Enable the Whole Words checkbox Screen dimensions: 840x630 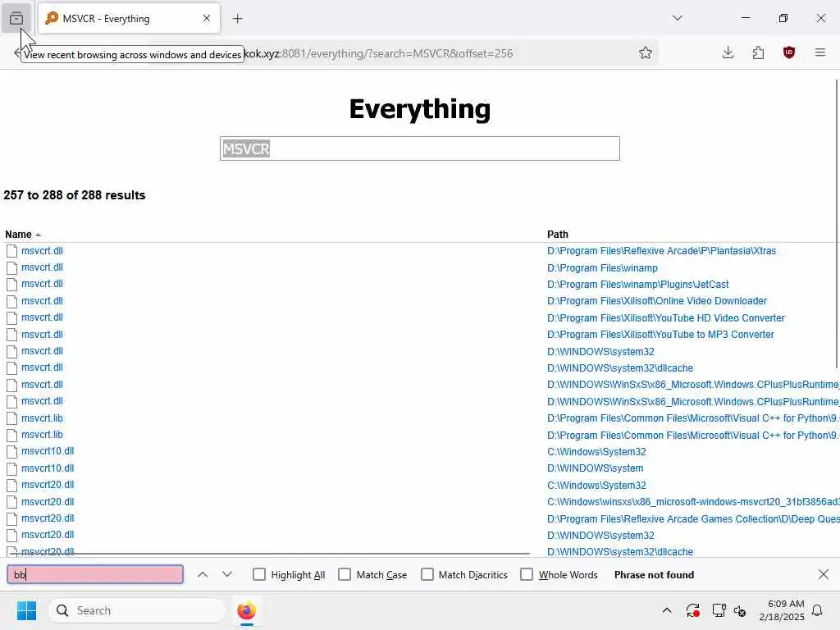coord(527,574)
